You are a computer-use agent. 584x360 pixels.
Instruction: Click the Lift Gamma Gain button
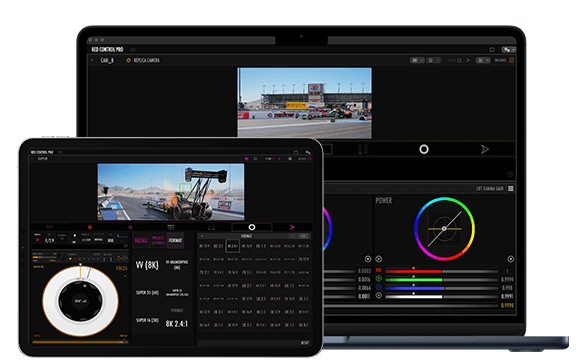coord(490,188)
